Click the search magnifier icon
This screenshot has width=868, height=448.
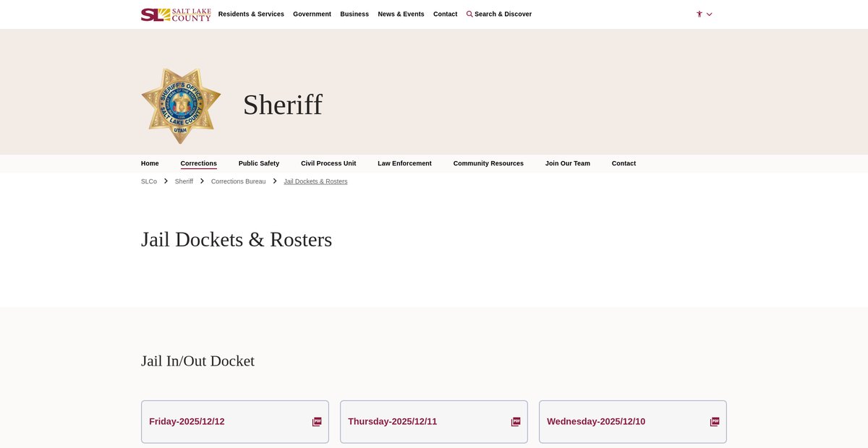click(469, 14)
